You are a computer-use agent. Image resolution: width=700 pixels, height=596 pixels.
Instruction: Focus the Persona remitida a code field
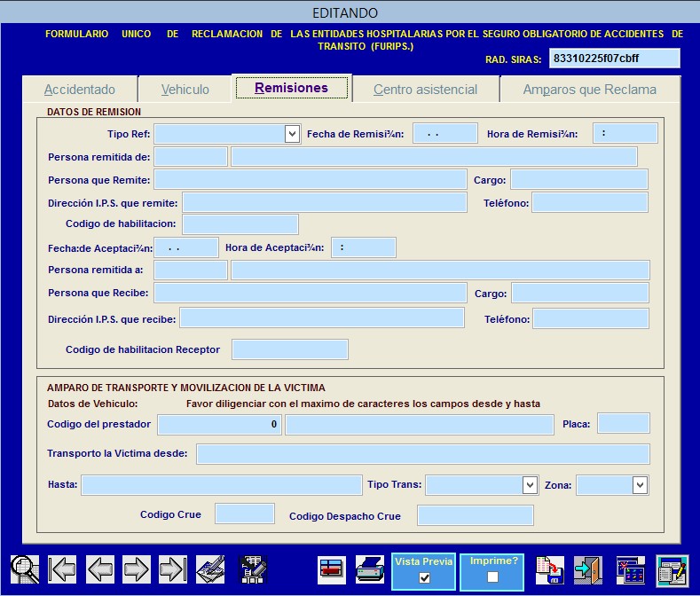click(x=191, y=271)
